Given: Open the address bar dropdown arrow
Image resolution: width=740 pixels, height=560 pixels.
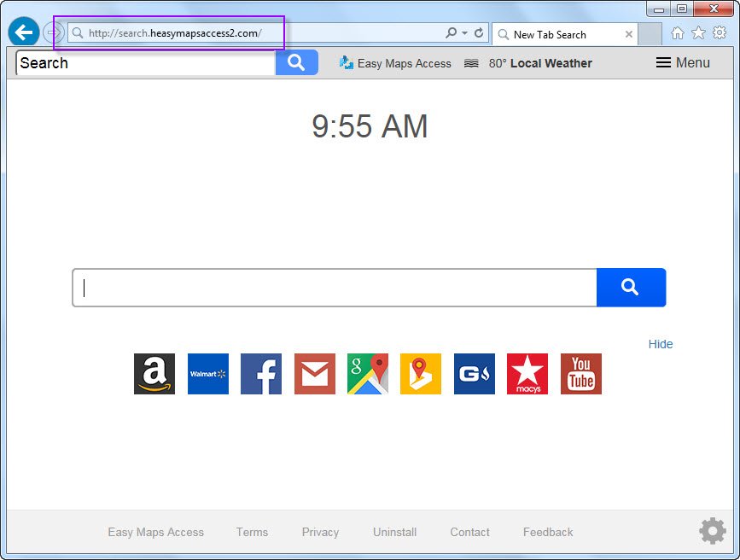Looking at the screenshot, I should (x=465, y=33).
